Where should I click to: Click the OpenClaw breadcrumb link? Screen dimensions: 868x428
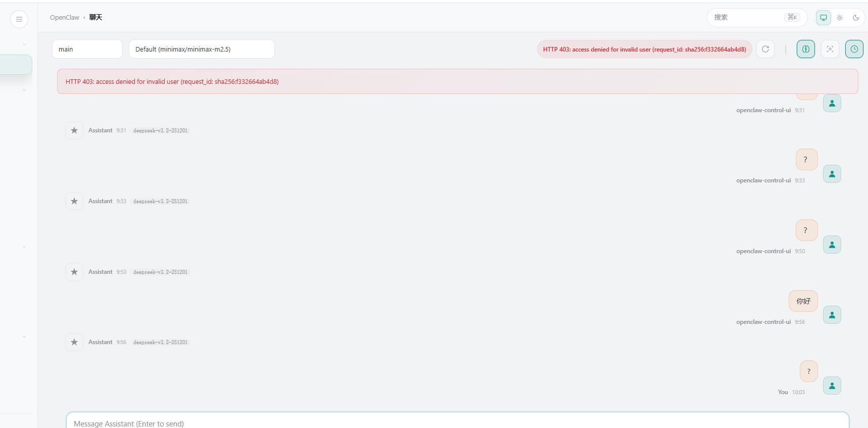[65, 17]
